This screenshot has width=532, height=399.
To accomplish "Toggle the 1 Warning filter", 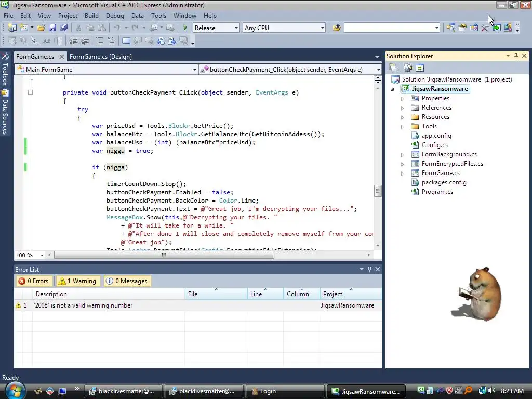I will click(78, 281).
